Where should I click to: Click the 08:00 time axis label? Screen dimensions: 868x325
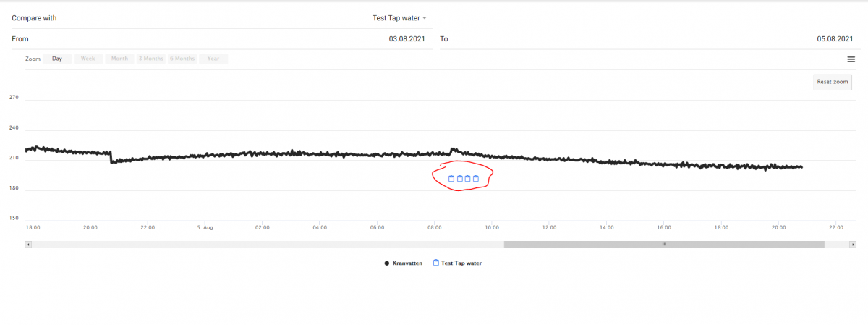coord(434,227)
